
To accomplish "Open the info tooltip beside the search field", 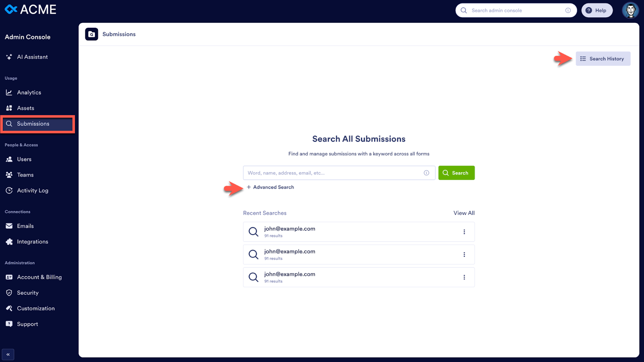I will [426, 173].
